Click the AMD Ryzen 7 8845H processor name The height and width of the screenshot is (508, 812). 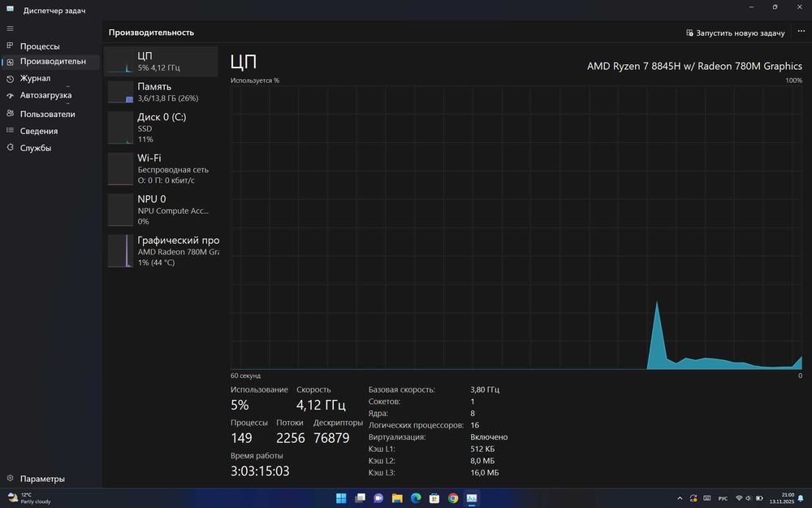[694, 67]
